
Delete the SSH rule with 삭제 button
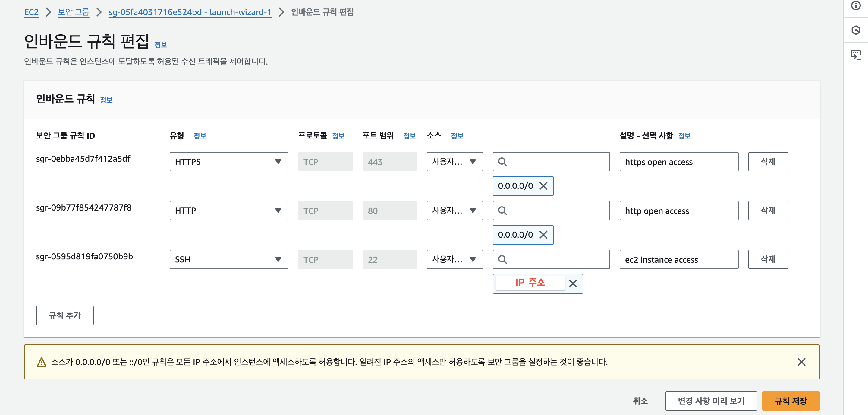point(768,259)
